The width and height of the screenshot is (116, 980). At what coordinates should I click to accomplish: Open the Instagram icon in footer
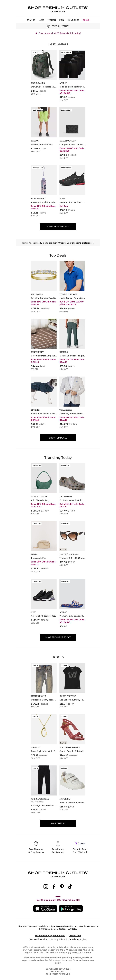46,886
